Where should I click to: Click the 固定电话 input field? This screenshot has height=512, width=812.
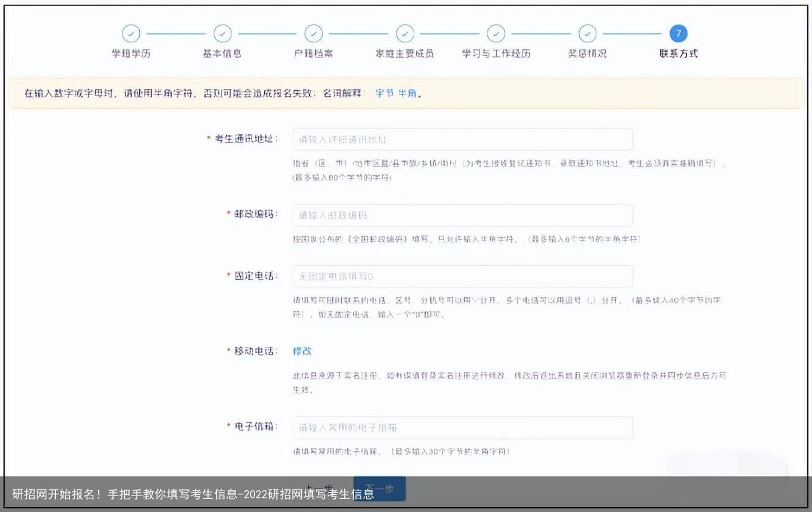click(462, 276)
